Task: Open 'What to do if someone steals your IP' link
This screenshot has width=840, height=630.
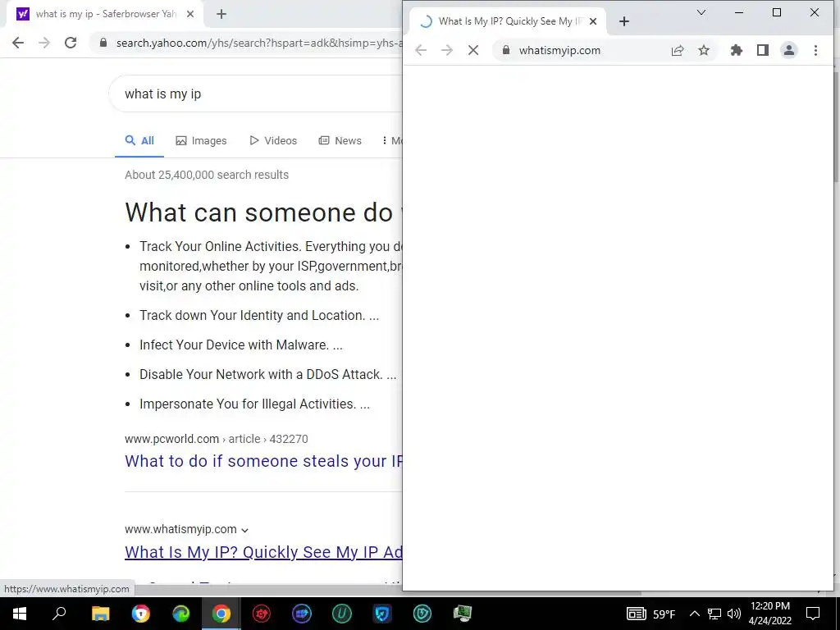Action: click(263, 461)
